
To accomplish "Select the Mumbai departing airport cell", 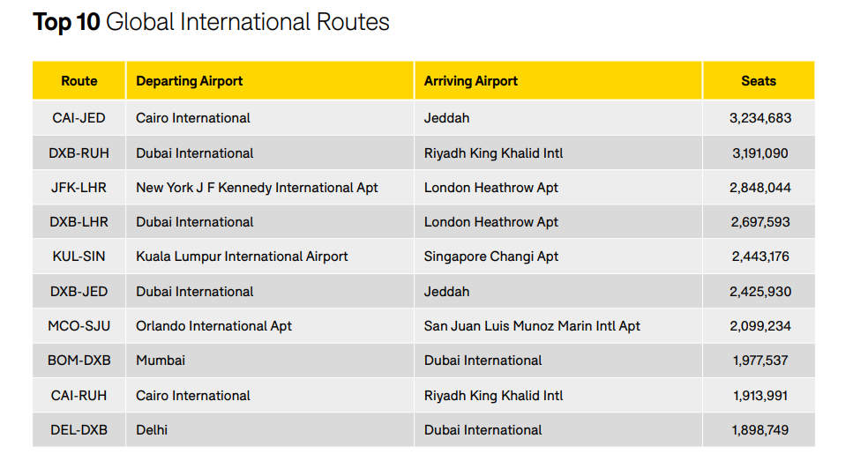I will (x=270, y=361).
